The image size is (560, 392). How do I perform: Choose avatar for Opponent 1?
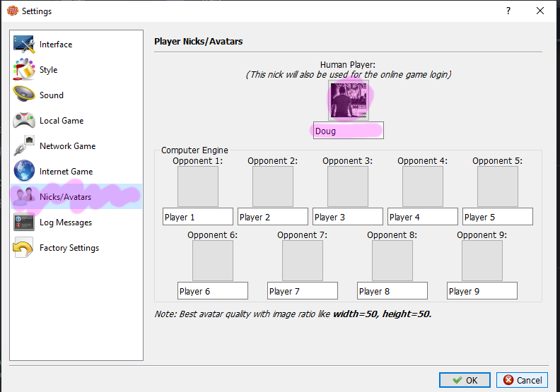pos(198,186)
